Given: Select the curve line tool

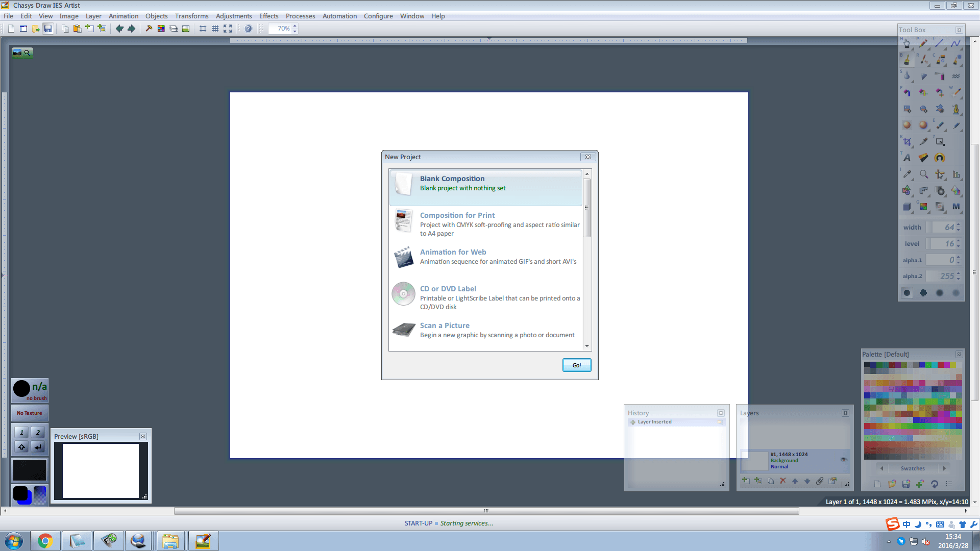Looking at the screenshot, I should pyautogui.click(x=956, y=44).
